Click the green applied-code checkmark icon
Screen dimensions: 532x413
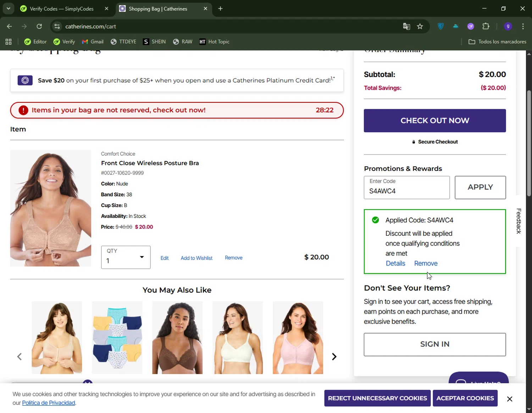pyautogui.click(x=375, y=220)
